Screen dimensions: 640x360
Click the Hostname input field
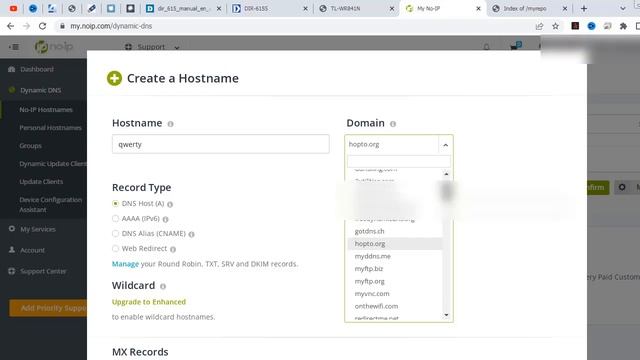coord(220,144)
